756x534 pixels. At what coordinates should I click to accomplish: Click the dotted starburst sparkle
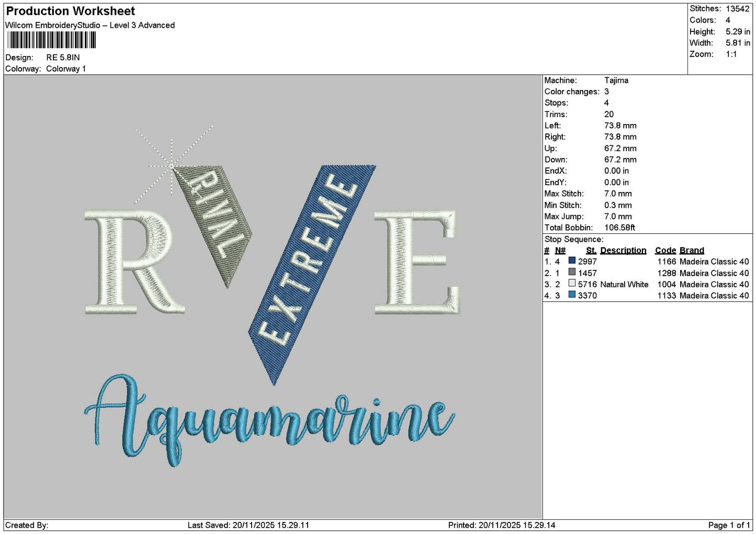point(172,164)
